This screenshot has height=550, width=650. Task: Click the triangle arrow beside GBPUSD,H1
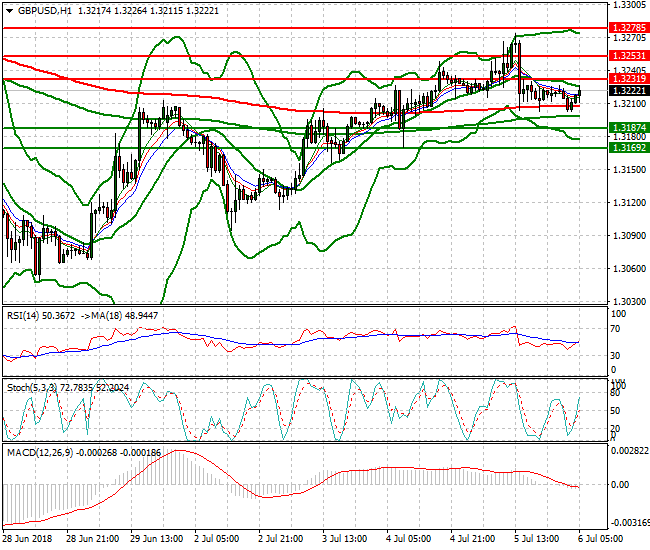tap(10, 11)
